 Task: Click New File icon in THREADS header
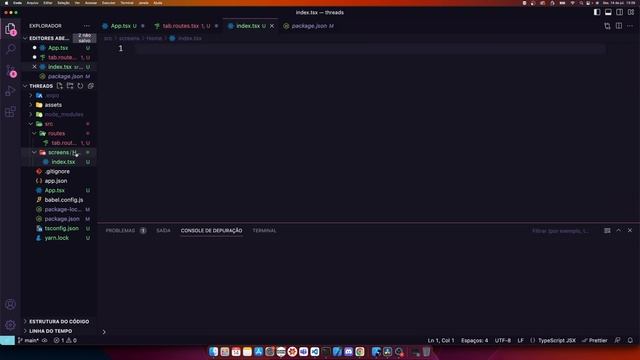pyautogui.click(x=60, y=86)
